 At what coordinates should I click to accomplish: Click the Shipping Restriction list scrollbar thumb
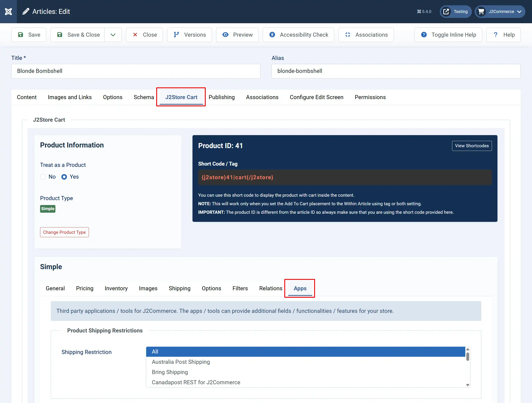(x=468, y=356)
